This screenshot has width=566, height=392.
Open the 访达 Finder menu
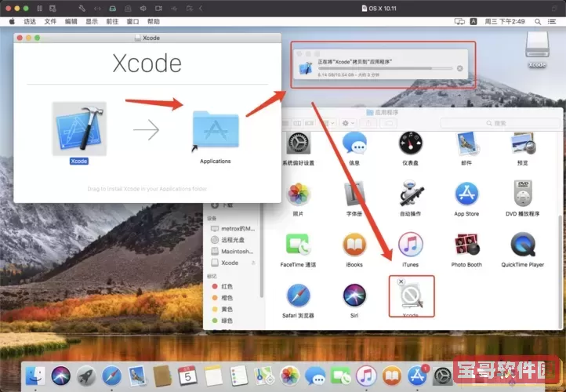click(x=30, y=22)
